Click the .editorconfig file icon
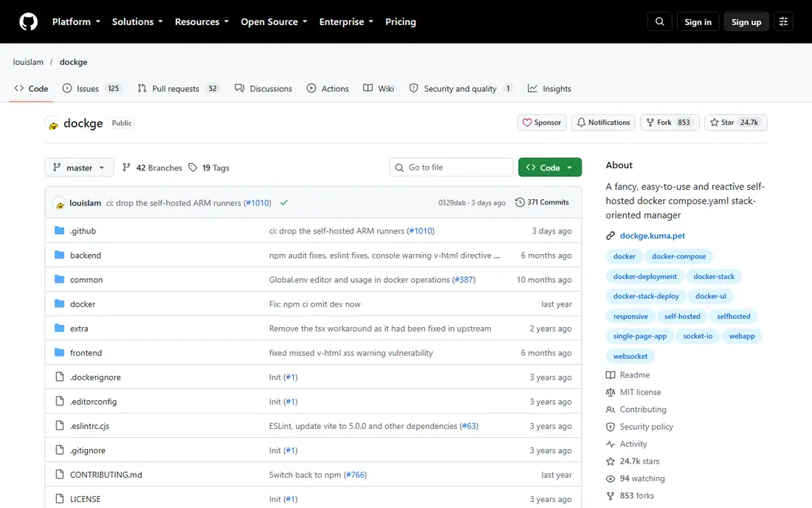Viewport: 812px width, 508px height. click(x=60, y=401)
